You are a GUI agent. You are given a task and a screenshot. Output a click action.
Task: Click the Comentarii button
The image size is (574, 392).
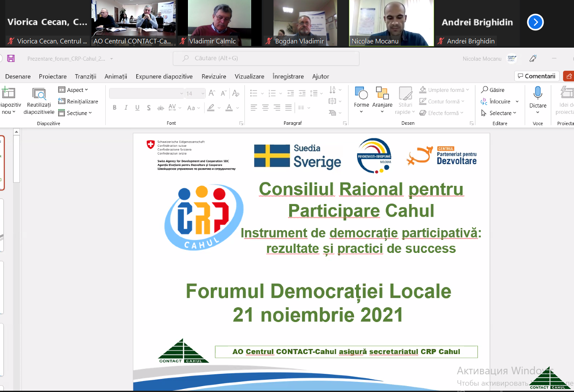(x=536, y=76)
